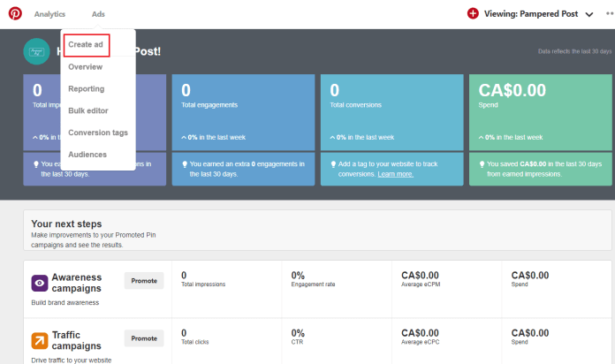Open the Analytics menu

[x=49, y=14]
